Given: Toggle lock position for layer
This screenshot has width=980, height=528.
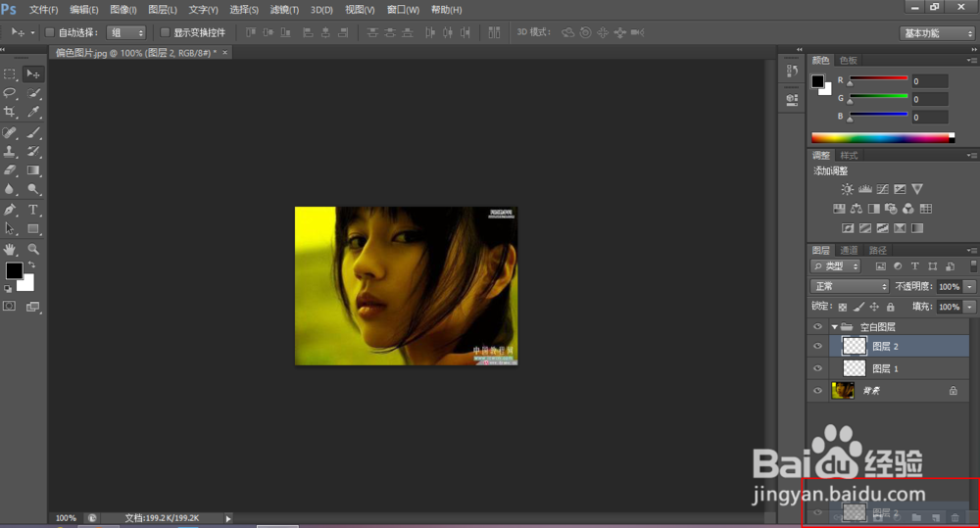Looking at the screenshot, I should coord(874,307).
